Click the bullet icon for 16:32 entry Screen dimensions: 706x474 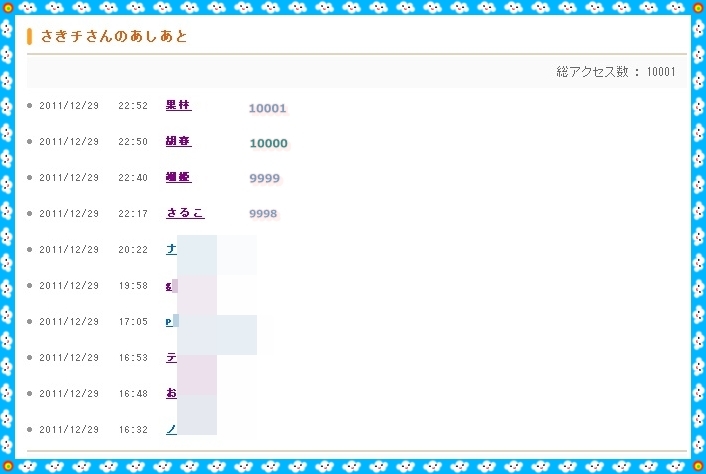click(x=30, y=430)
